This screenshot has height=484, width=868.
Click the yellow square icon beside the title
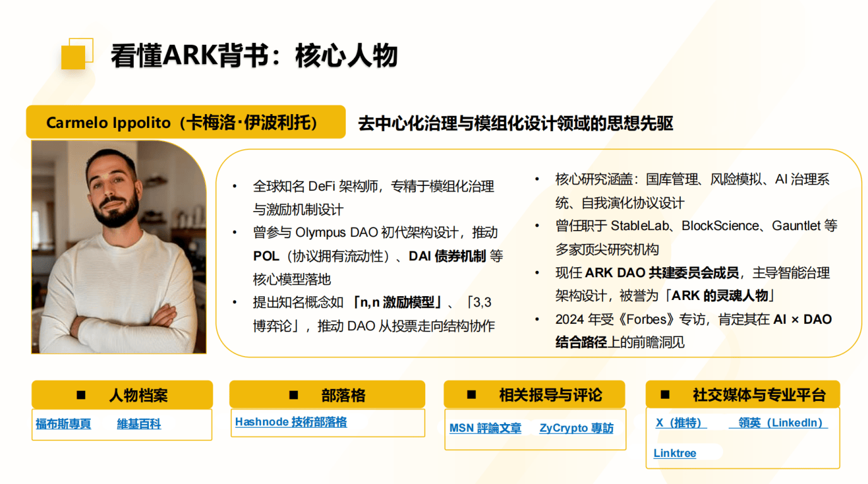[x=75, y=55]
